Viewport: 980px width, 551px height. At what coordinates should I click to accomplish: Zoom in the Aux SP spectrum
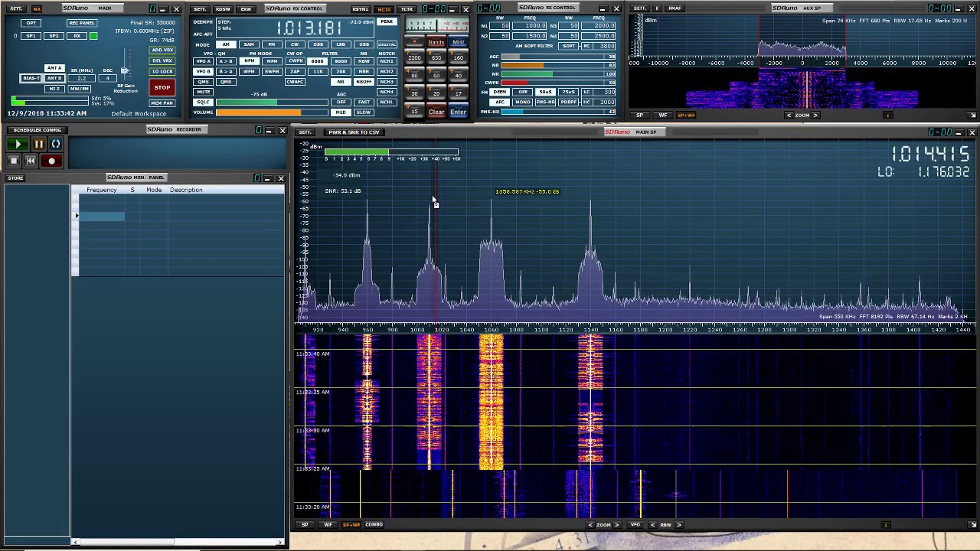coord(815,116)
